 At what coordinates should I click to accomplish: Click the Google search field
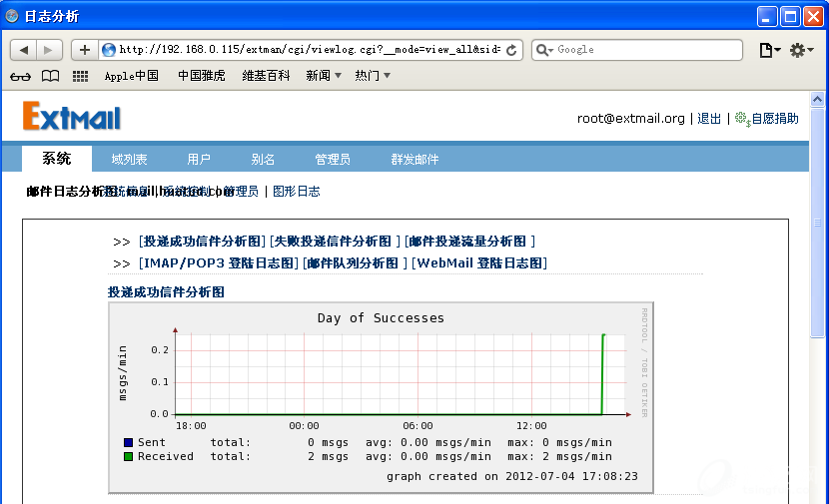pyautogui.click(x=644, y=50)
